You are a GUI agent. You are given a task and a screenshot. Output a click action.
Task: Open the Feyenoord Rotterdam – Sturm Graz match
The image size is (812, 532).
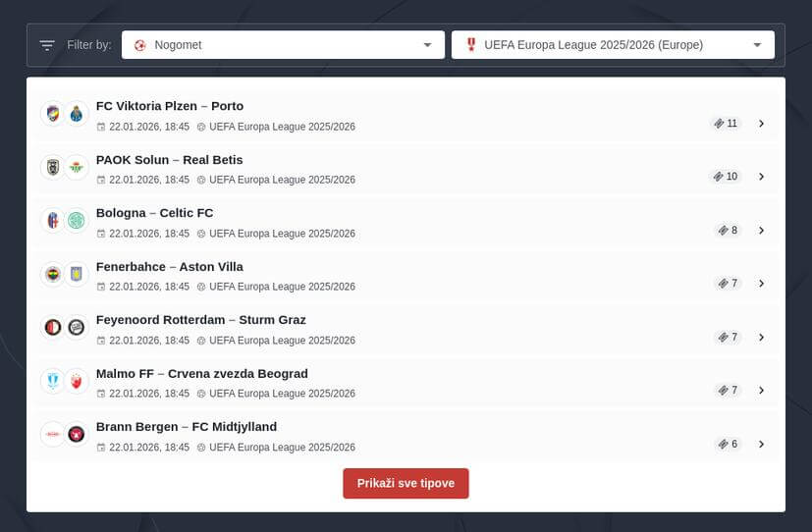200,320
